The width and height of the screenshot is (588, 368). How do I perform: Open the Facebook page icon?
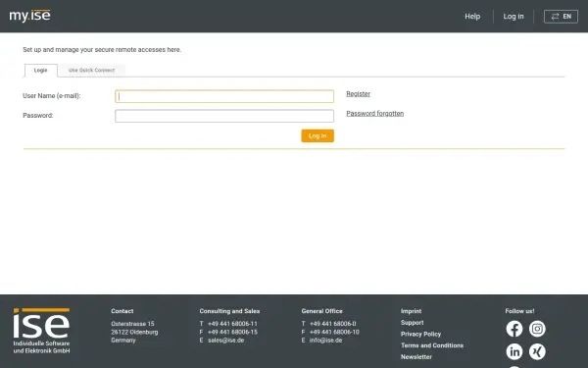pyautogui.click(x=514, y=329)
